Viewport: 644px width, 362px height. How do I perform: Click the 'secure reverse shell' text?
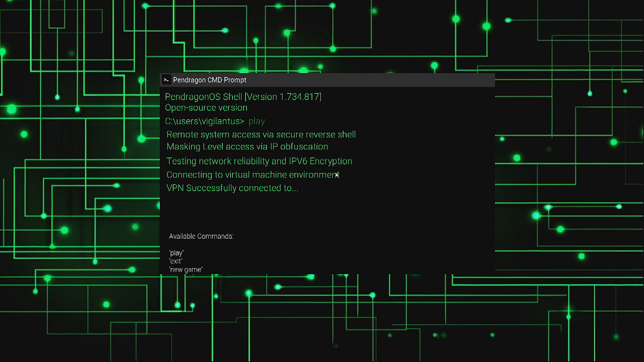click(x=316, y=135)
